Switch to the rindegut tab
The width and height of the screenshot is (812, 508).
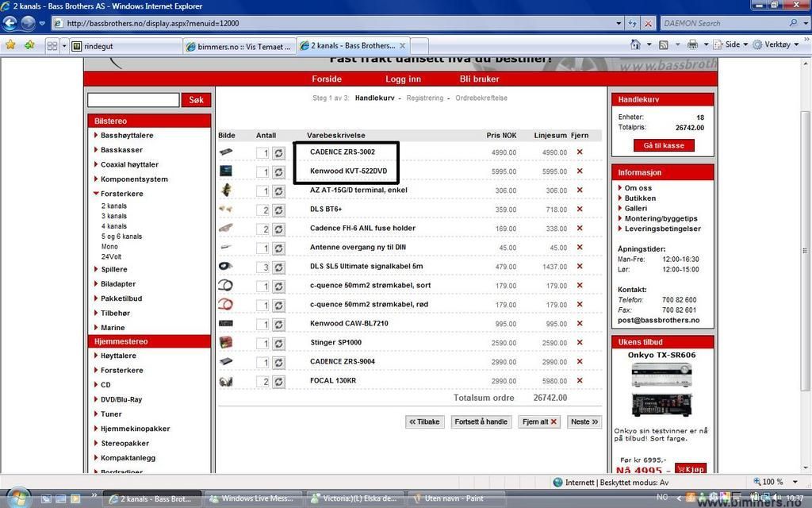[x=126, y=46]
